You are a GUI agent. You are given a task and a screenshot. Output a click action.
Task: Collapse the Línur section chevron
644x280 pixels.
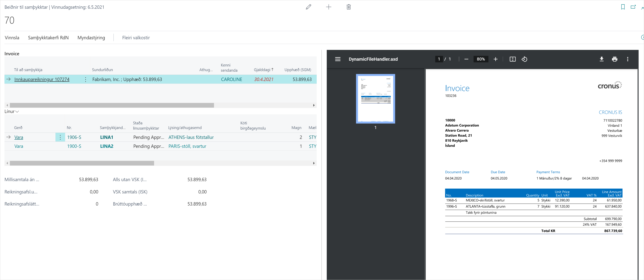17,112
